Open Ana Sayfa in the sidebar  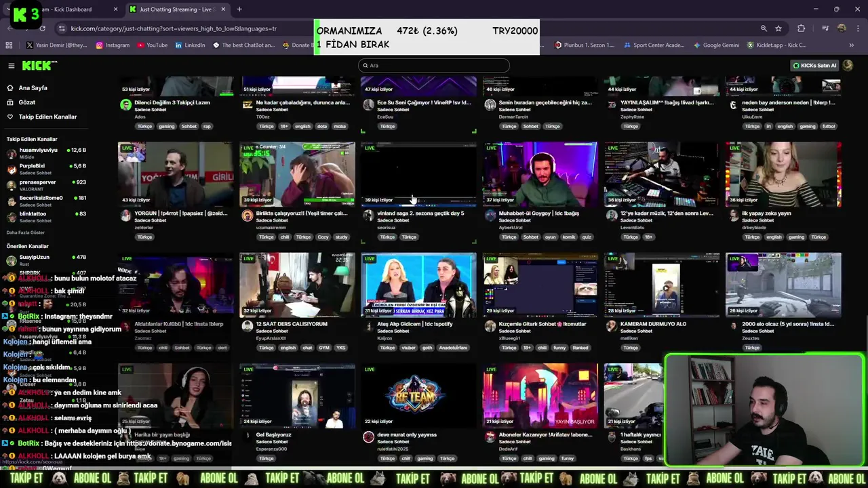click(33, 88)
